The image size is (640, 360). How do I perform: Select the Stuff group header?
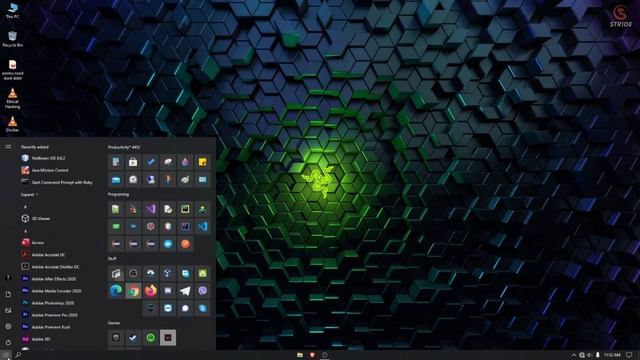(112, 258)
